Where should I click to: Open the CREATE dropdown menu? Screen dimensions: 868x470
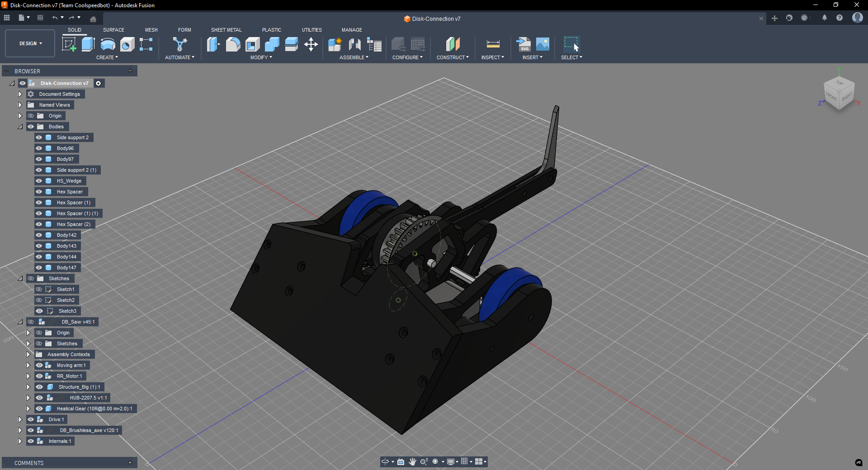pyautogui.click(x=107, y=57)
